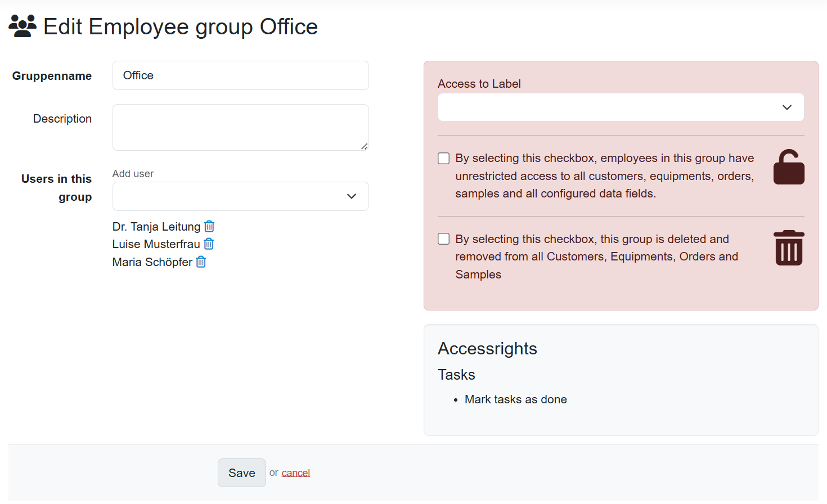827x504 pixels.
Task: Click trash icon next to Maria Schöpfer
Action: [201, 262]
